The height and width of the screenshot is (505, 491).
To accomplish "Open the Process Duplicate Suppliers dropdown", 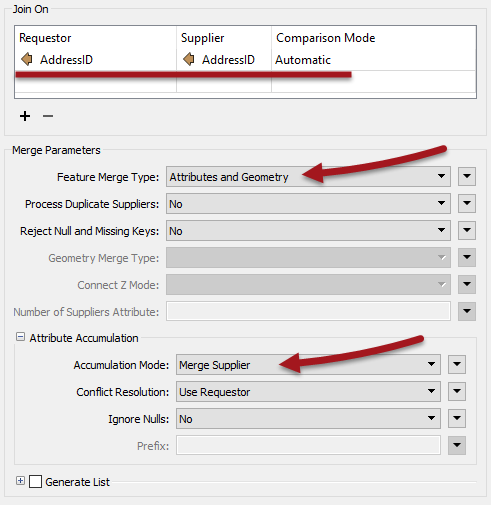I will click(x=308, y=204).
